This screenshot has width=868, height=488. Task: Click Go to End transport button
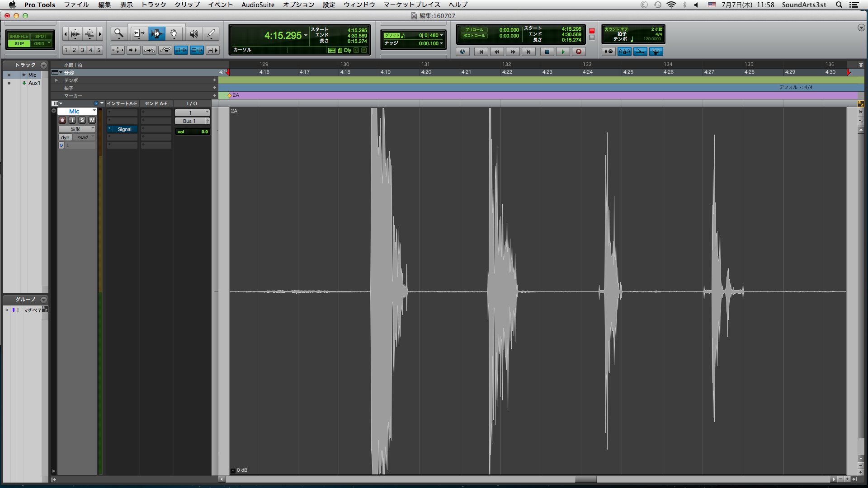pyautogui.click(x=528, y=52)
